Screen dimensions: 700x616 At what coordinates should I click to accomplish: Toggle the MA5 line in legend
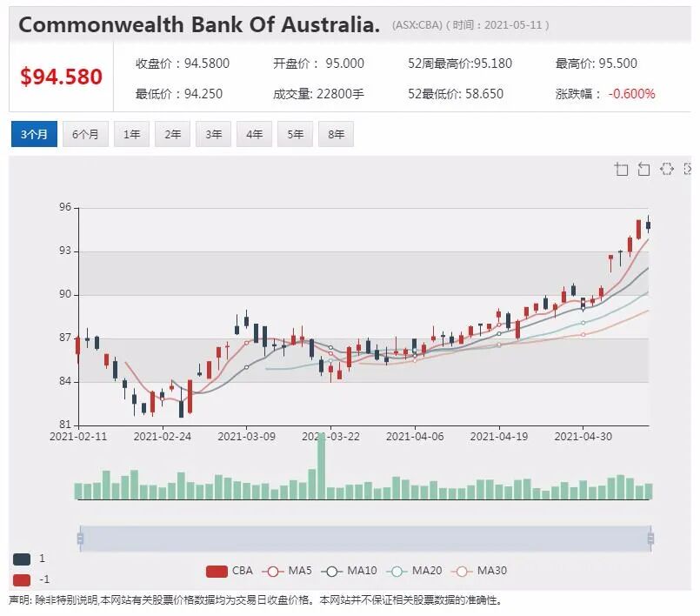click(287, 571)
